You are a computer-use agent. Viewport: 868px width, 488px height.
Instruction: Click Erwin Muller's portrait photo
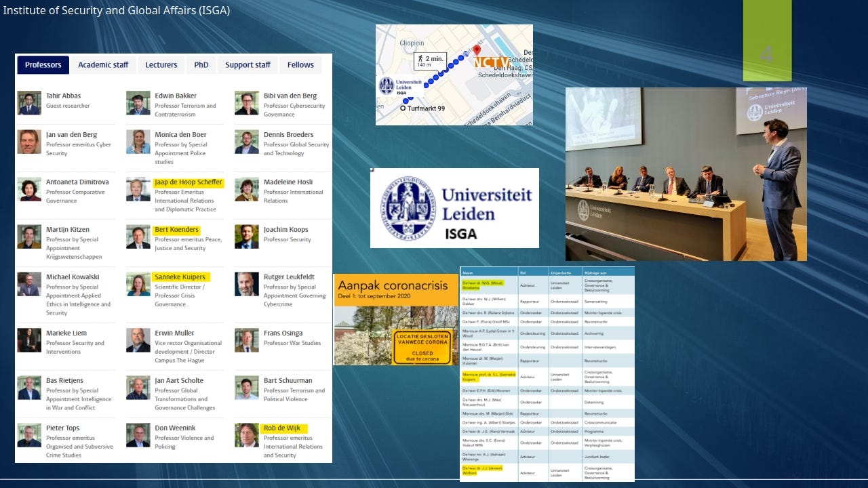coord(138,340)
